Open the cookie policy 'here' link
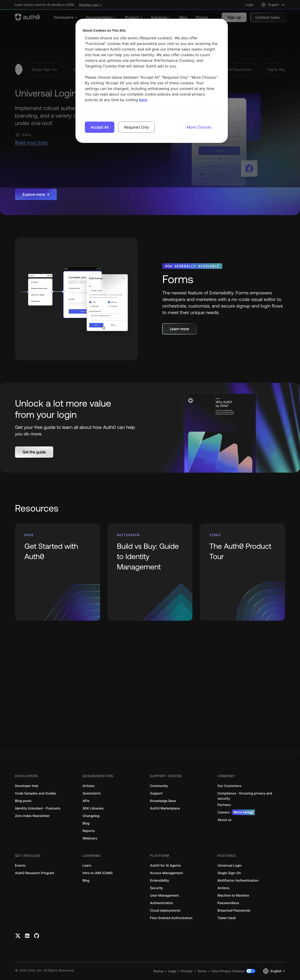The height and width of the screenshot is (980, 300). (x=143, y=100)
